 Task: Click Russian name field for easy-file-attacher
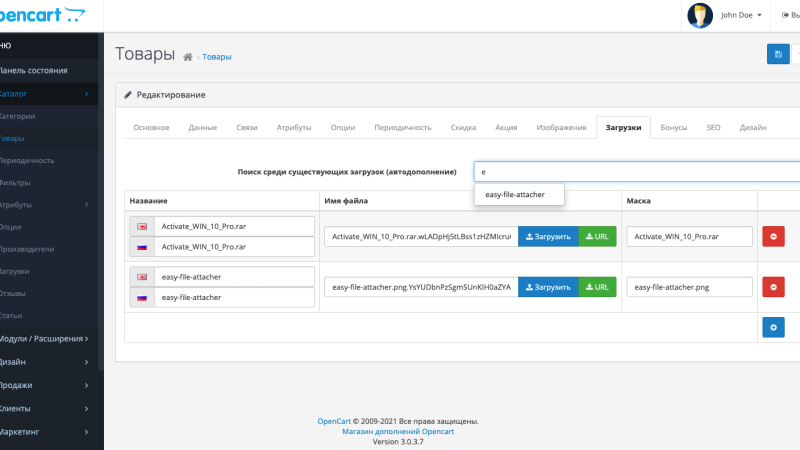click(234, 297)
